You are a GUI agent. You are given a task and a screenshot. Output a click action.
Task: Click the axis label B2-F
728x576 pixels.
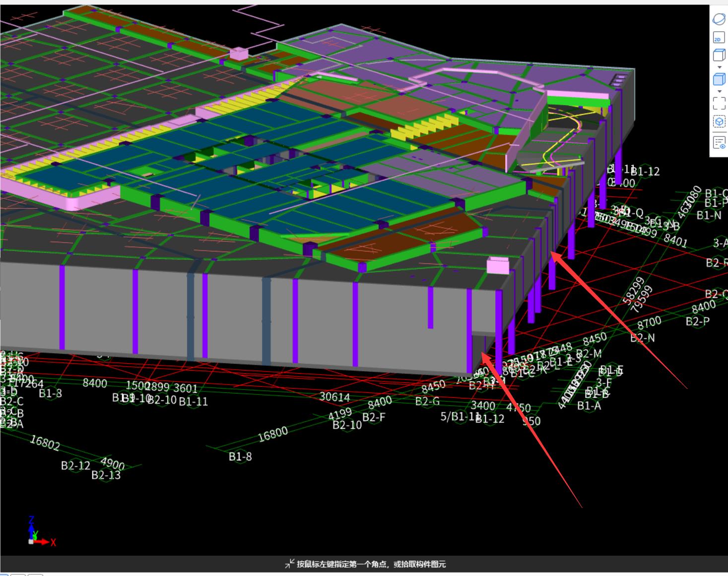pos(374,417)
